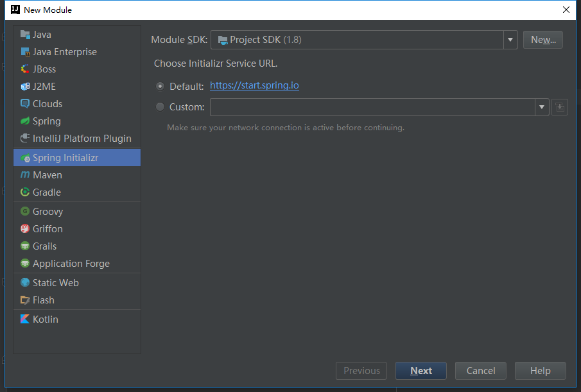Click the Java Enterprise icon
This screenshot has height=392, width=581.
25,52
